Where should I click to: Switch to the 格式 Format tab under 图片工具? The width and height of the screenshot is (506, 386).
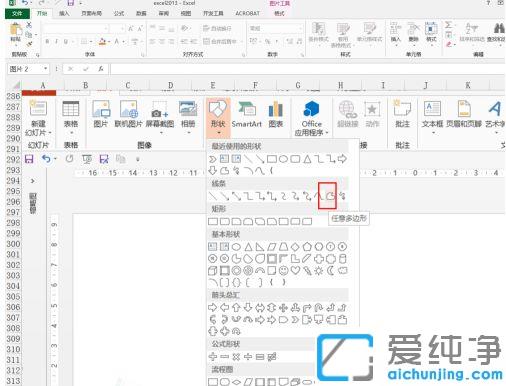[x=279, y=13]
